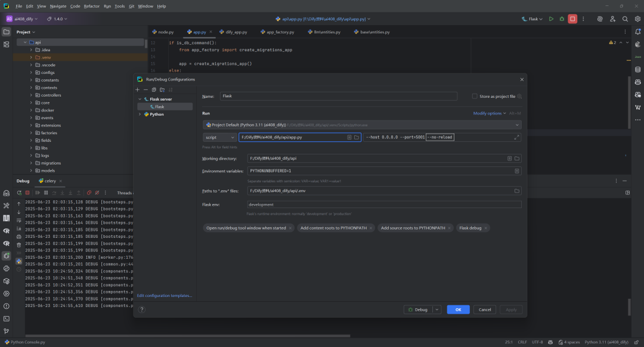Remove the 'Flask debug' option tag
Viewport: 644px width, 347px height.
coord(485,228)
